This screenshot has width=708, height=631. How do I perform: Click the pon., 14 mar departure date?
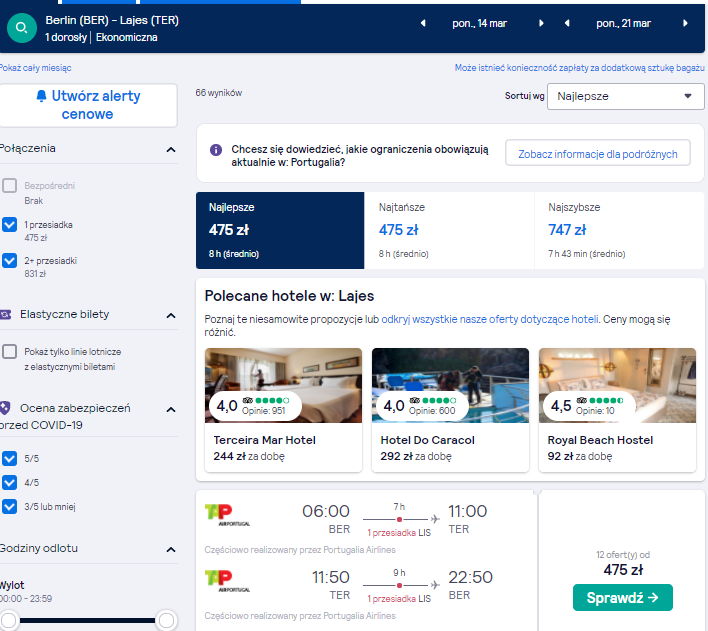point(480,23)
